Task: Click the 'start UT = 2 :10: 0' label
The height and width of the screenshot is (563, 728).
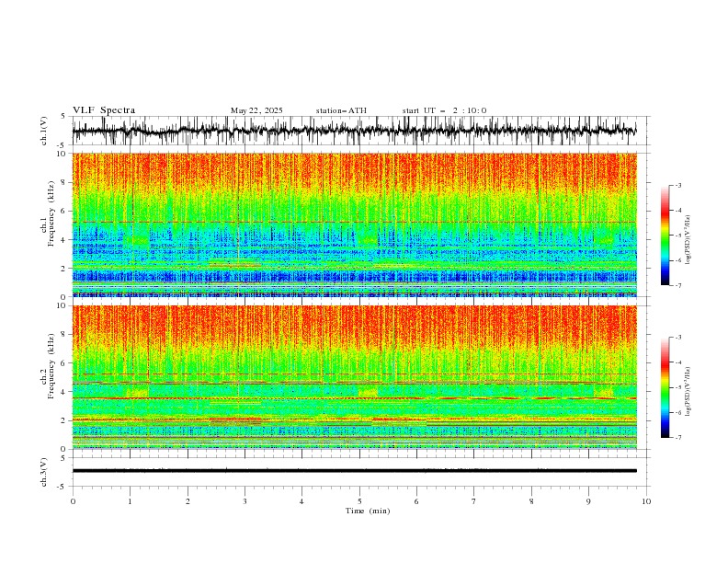Action: click(444, 110)
